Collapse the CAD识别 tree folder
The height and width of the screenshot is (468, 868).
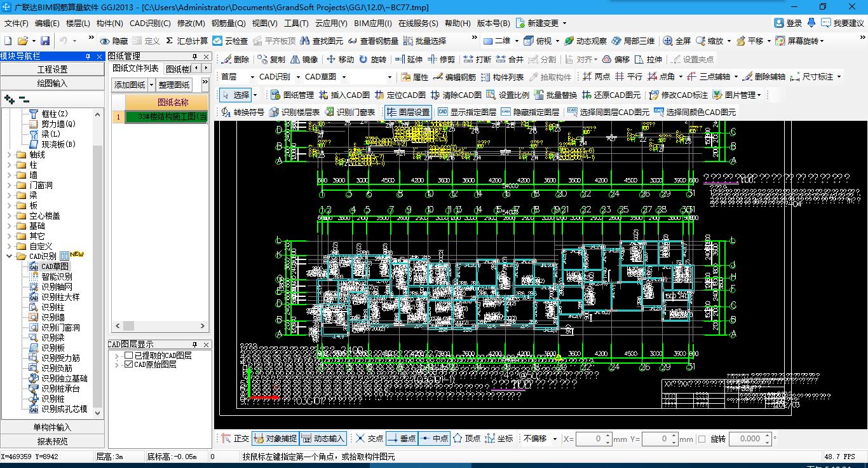tap(10, 256)
